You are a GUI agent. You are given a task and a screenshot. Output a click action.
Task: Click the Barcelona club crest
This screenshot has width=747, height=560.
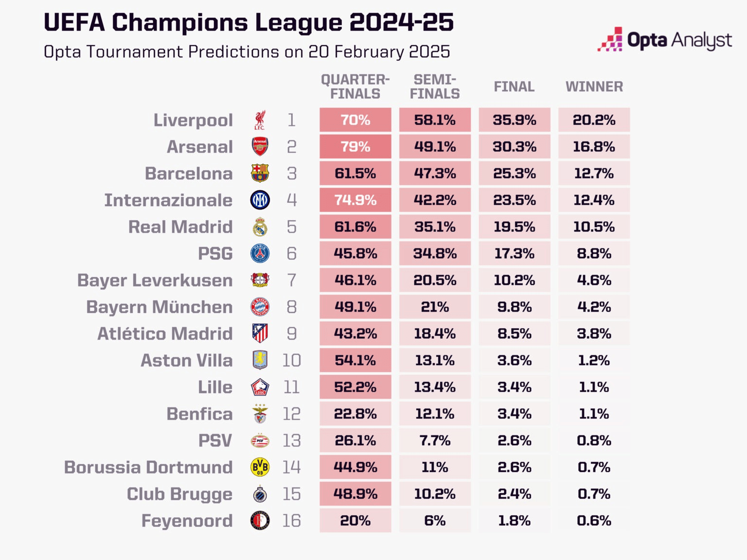[x=260, y=173]
